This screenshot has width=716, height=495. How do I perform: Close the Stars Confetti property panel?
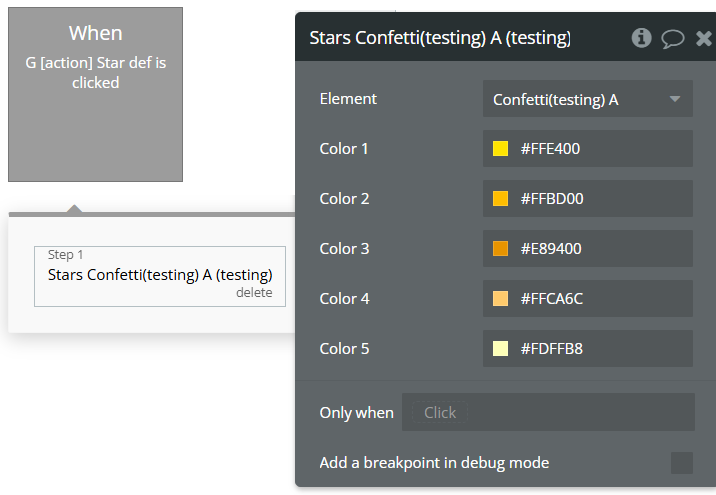(703, 38)
